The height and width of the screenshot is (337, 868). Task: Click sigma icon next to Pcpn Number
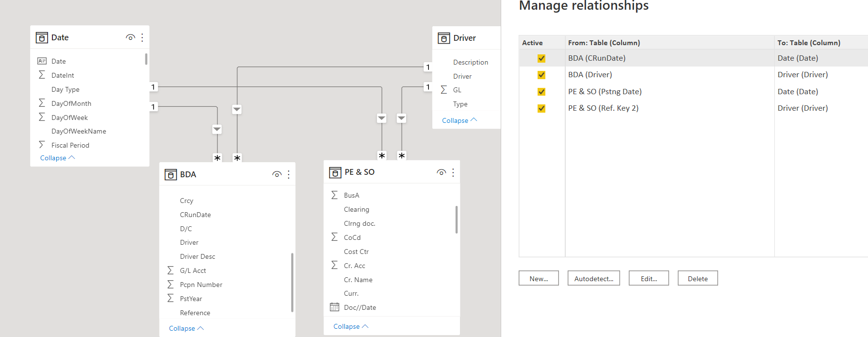[x=170, y=284]
